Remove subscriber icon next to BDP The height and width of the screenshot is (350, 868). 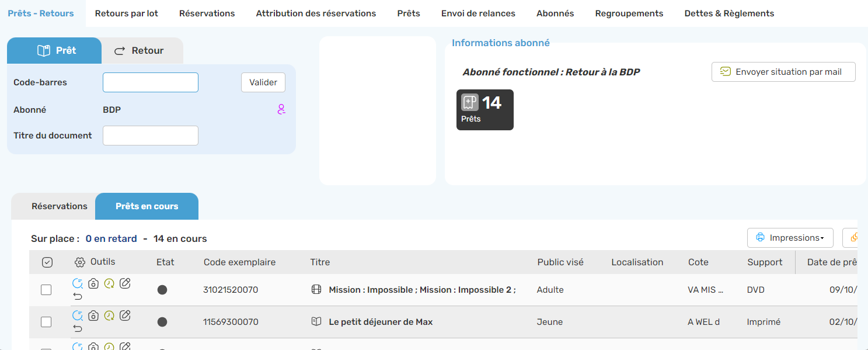[281, 109]
